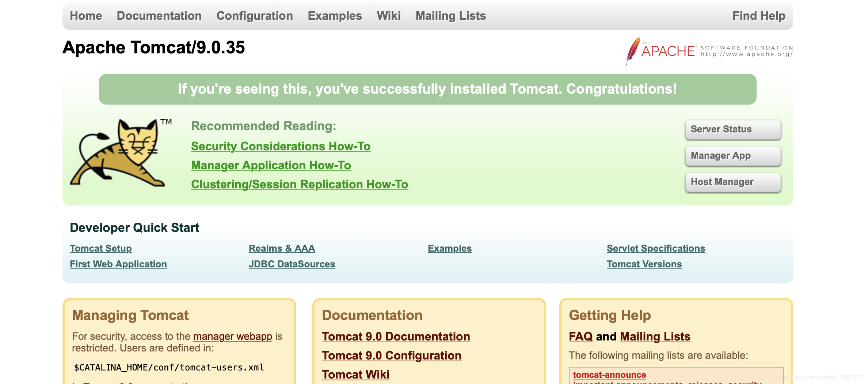Open the Home navigation item
The width and height of the screenshot is (868, 384).
click(86, 16)
